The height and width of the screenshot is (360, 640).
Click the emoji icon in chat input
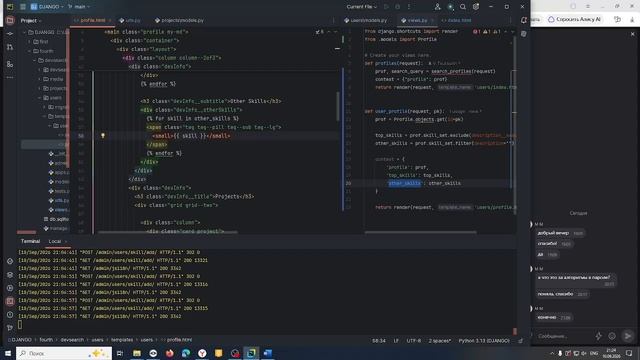pyautogui.click(x=612, y=336)
